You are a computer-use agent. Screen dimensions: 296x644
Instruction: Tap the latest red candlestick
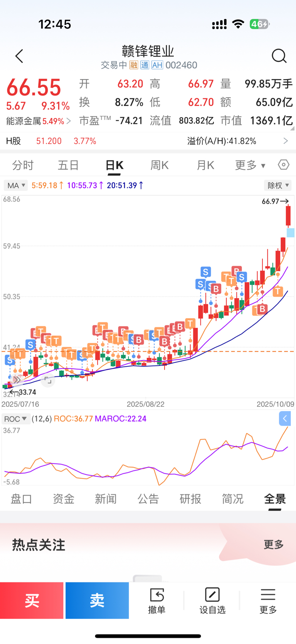pyautogui.click(x=288, y=216)
